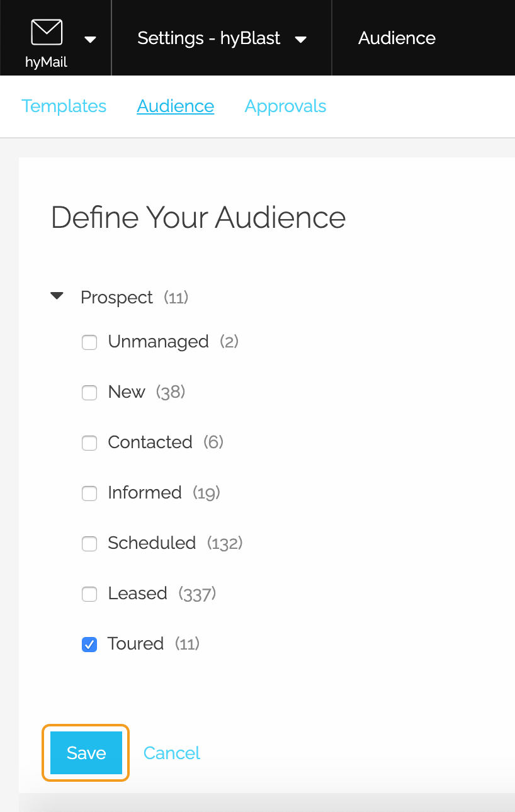The image size is (515, 812).
Task: Select the Informed checkbox
Action: point(89,493)
